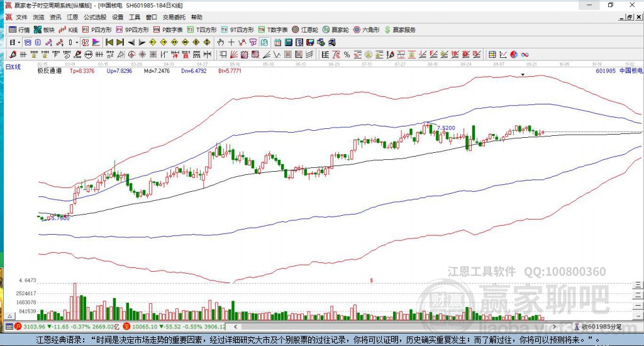Click the circled 金 coin icon
This screenshot has width=644, height=346.
coord(369,54)
